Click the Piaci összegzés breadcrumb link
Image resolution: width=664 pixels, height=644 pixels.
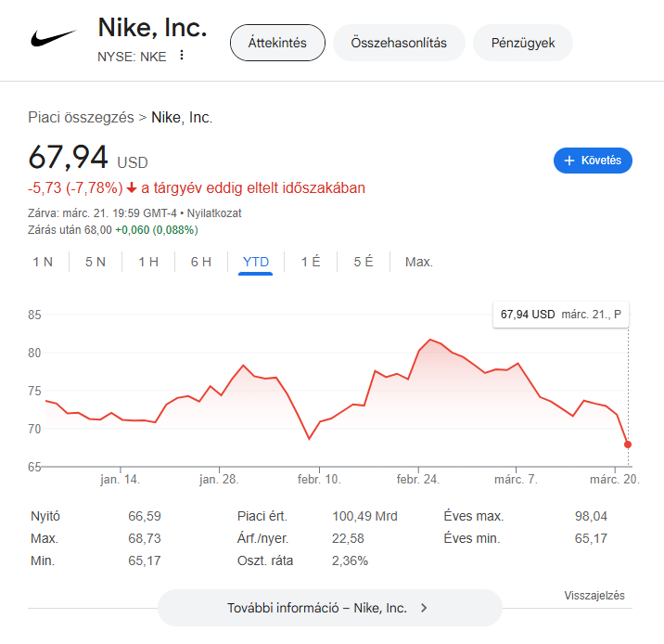tap(81, 118)
